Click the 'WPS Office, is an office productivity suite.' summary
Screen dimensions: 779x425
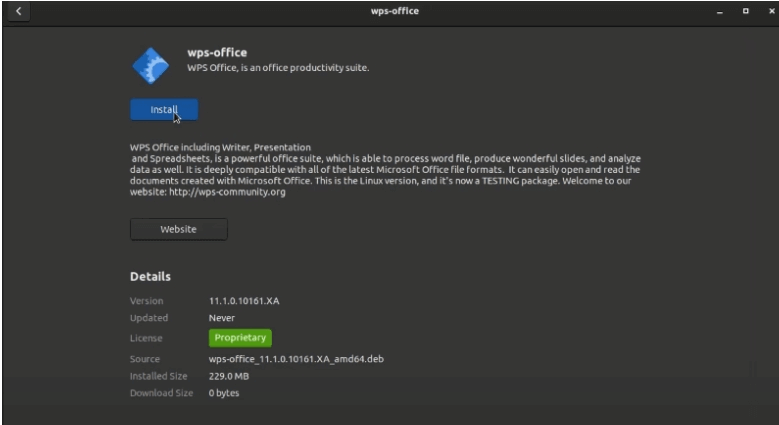(x=278, y=68)
